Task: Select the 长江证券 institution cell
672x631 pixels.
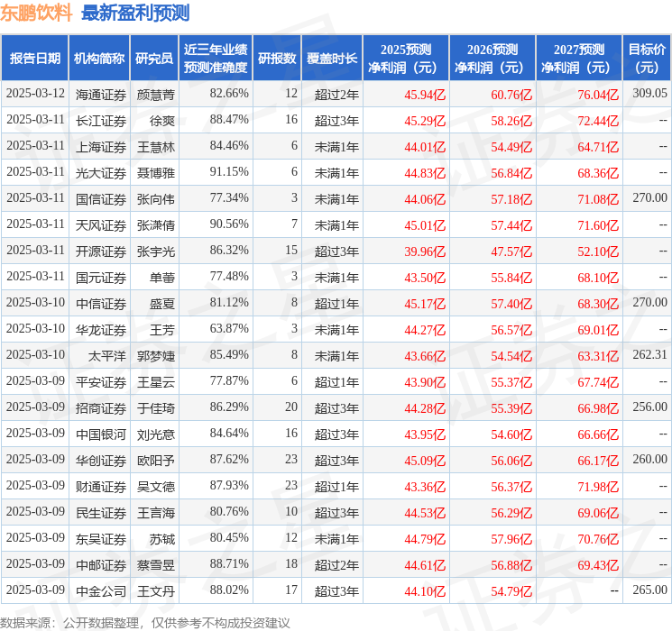Action: point(100,120)
